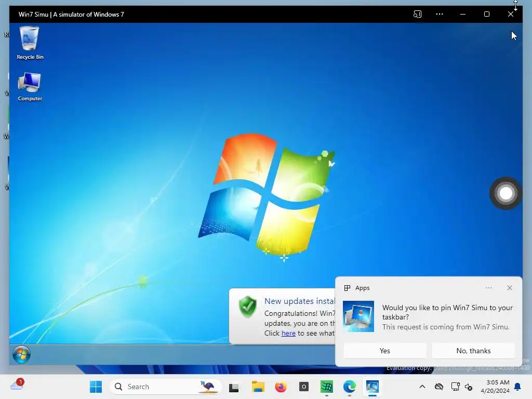
Task: Follow the 'here' link in updates notification
Action: click(288, 333)
